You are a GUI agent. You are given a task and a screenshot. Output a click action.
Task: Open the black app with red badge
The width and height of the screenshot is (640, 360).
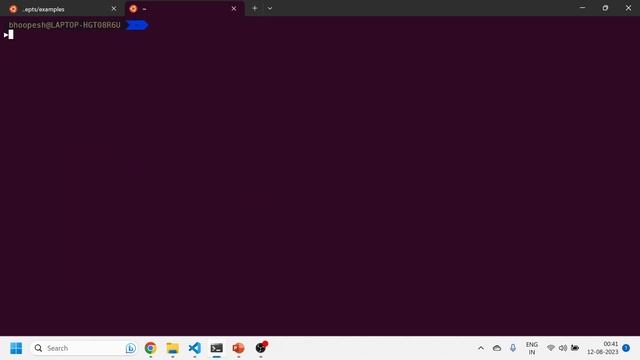(261, 348)
